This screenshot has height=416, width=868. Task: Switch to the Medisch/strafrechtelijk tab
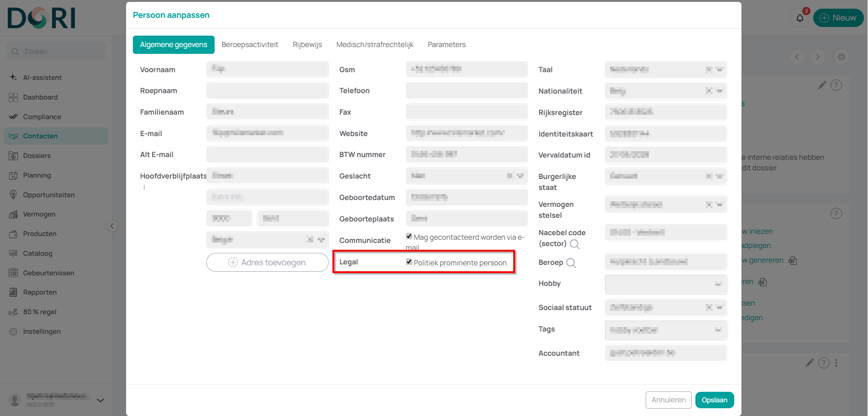click(375, 45)
